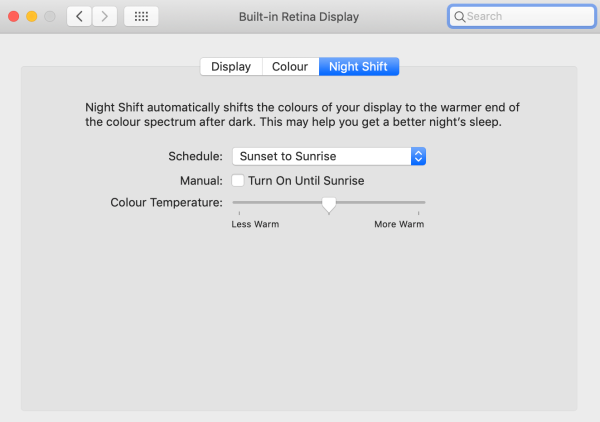Select the Night Shift tab
Image resolution: width=600 pixels, height=422 pixels.
359,67
